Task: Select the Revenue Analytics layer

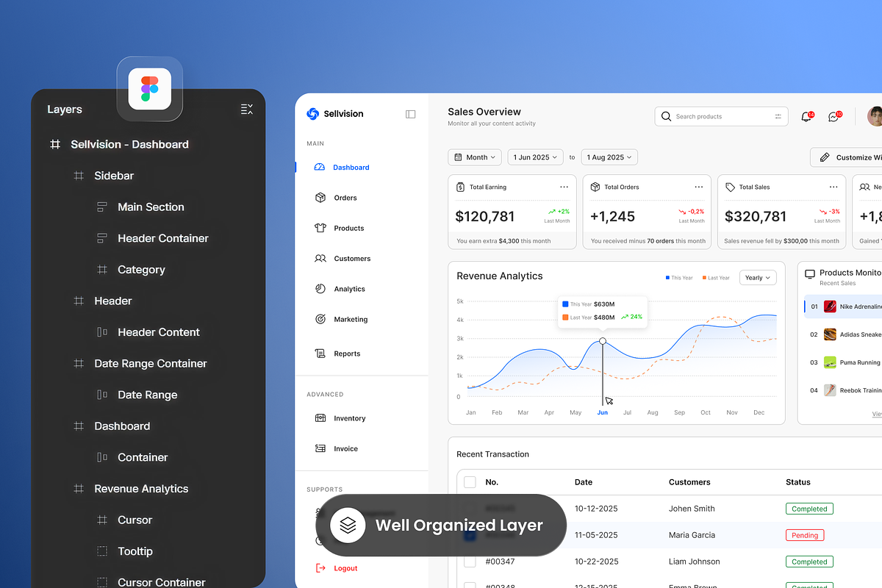Action: (141, 488)
